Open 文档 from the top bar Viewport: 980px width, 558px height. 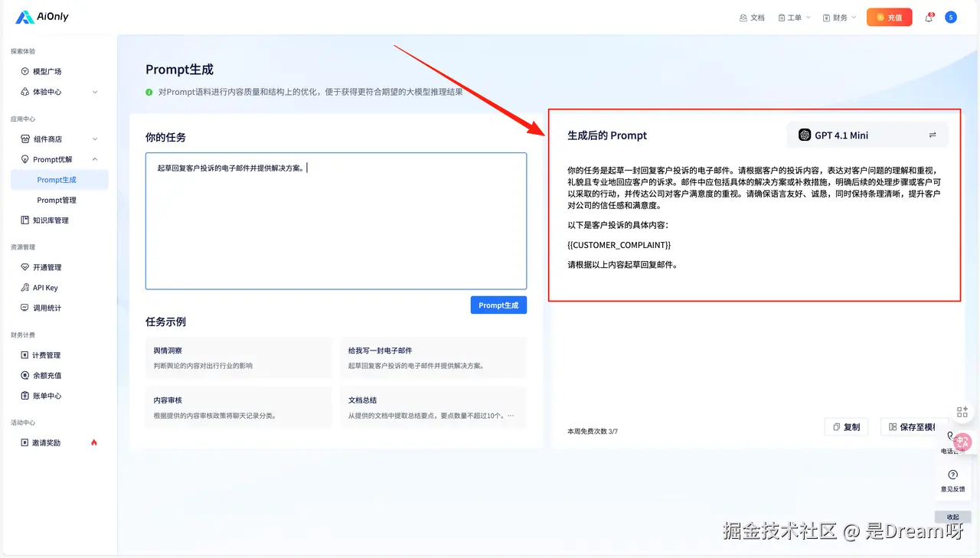752,18
